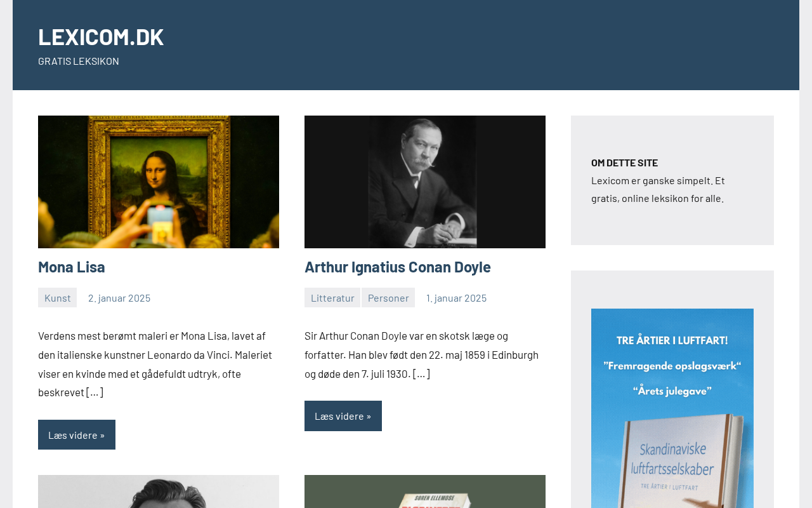Click Læs videre under Conan Doyle article
The height and width of the screenshot is (508, 812).
pos(343,416)
